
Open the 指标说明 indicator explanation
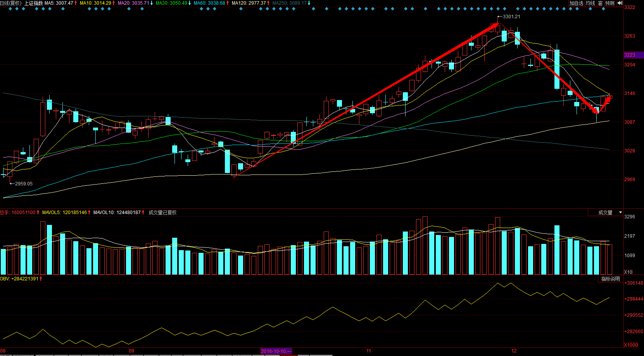click(611, 279)
